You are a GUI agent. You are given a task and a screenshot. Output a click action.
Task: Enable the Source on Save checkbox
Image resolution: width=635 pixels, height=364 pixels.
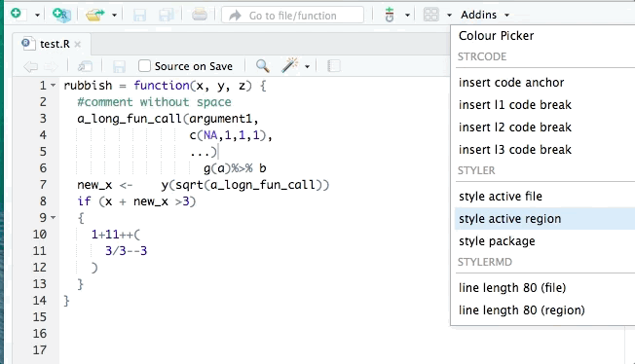tap(144, 65)
